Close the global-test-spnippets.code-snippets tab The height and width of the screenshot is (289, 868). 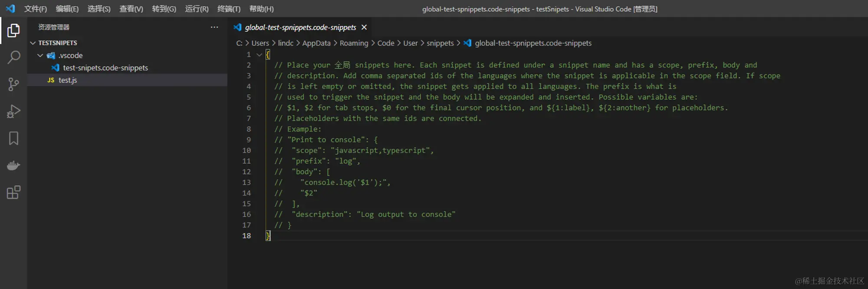[364, 27]
